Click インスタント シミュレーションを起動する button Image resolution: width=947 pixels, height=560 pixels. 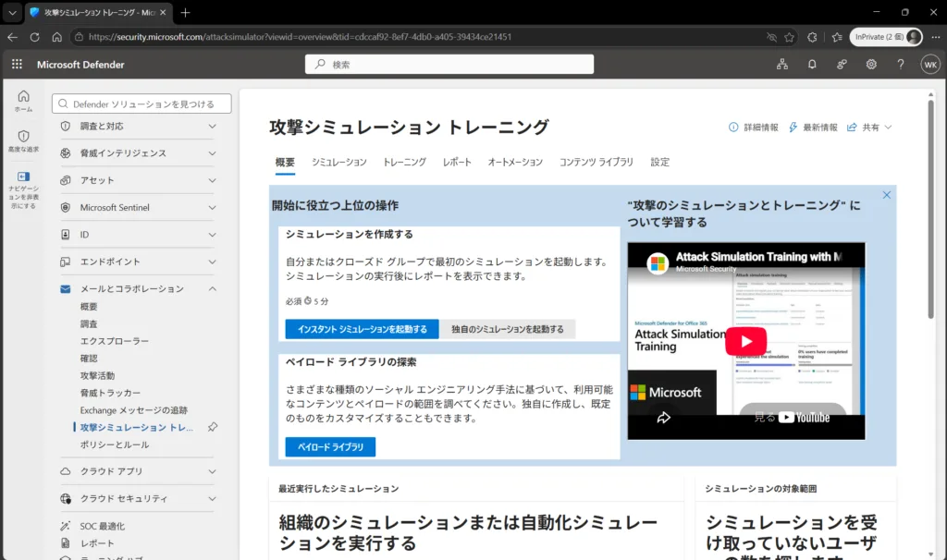pos(362,329)
